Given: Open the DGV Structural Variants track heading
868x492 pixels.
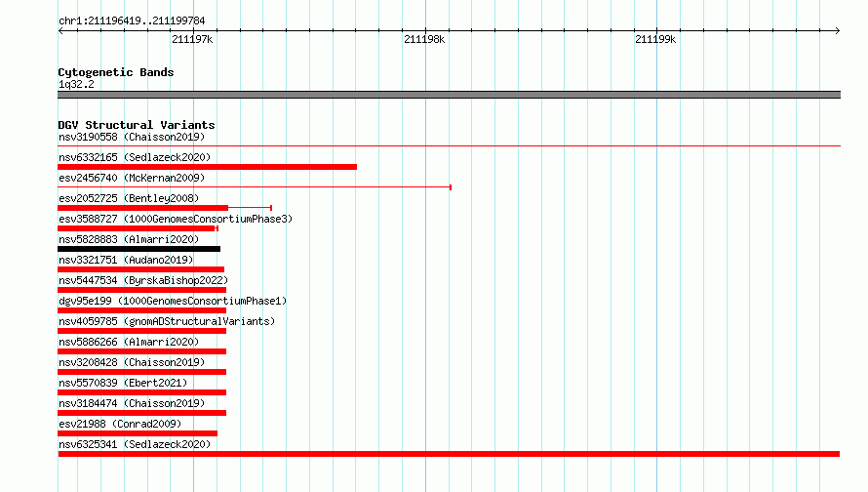Looking at the screenshot, I should (137, 125).
